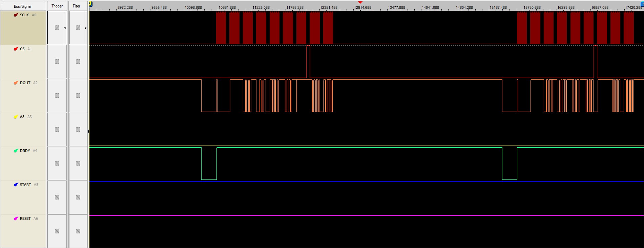Click the 8972.288 time ruler label
This screenshot has height=248, width=644.
(x=125, y=7)
